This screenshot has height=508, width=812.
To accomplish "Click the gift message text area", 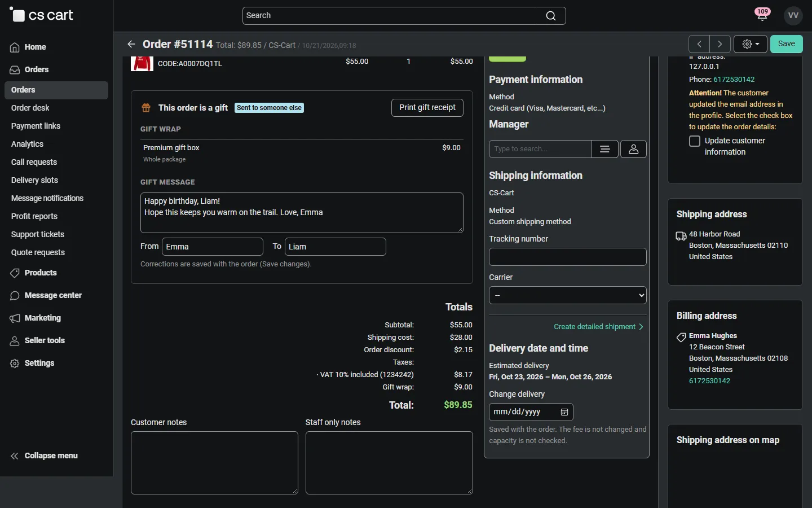I will pyautogui.click(x=302, y=213).
